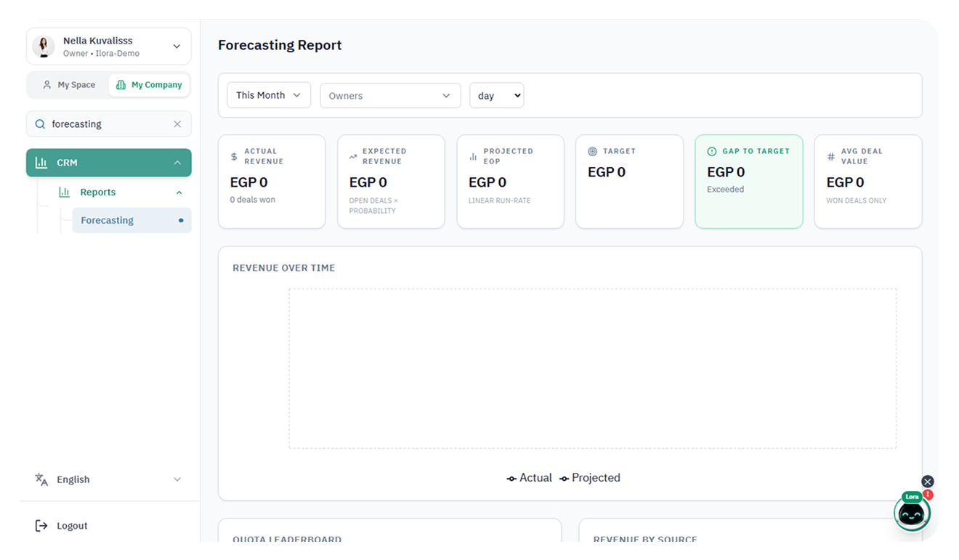Viewport: 959px width, 560px height.
Task: Collapse the Reports submenu chevron
Action: pyautogui.click(x=179, y=192)
